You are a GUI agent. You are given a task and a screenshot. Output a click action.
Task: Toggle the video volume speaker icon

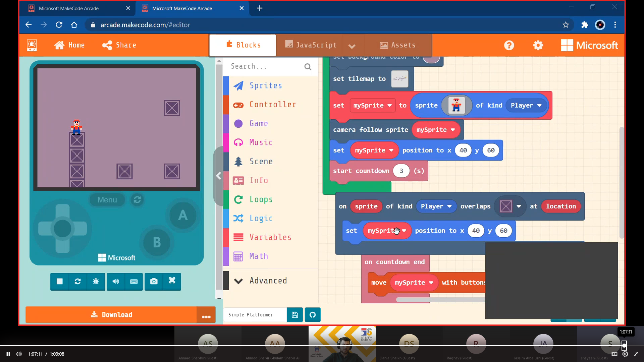click(x=19, y=354)
